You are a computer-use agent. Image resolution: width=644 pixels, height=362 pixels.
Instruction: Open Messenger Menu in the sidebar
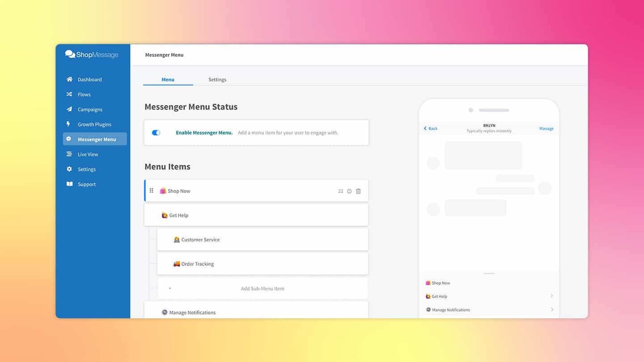94,139
